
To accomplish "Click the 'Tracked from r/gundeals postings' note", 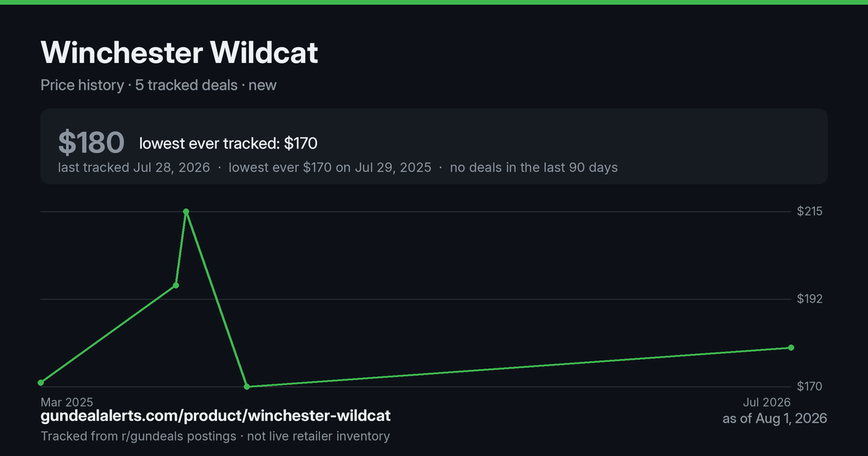I will 138,436.
